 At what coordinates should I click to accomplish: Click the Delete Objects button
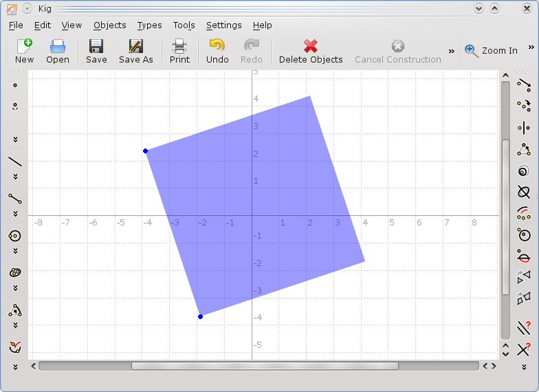311,51
